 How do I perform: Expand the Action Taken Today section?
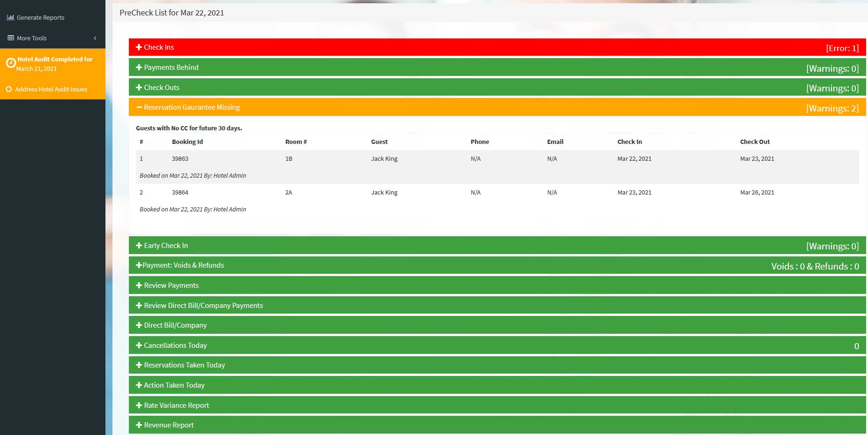497,385
